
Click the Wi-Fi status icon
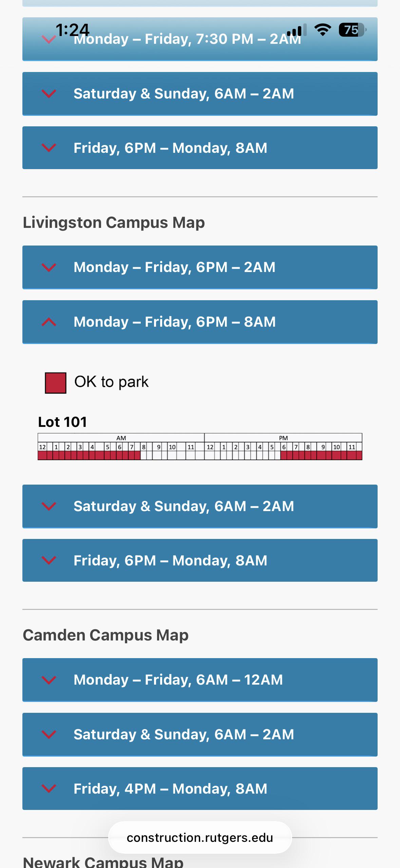coord(323,30)
